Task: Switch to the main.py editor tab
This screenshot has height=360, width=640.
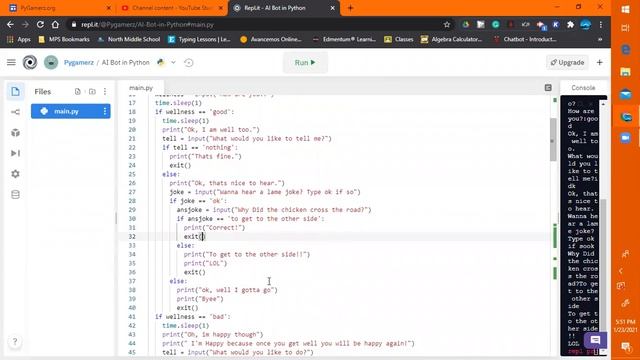Action: 141,88
